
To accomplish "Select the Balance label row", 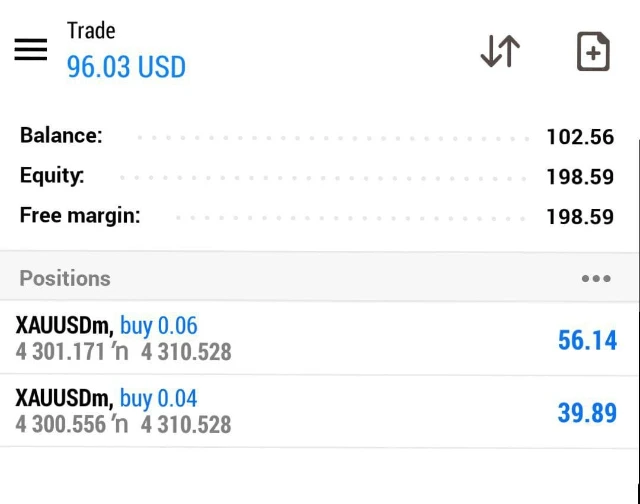I will pos(61,136).
